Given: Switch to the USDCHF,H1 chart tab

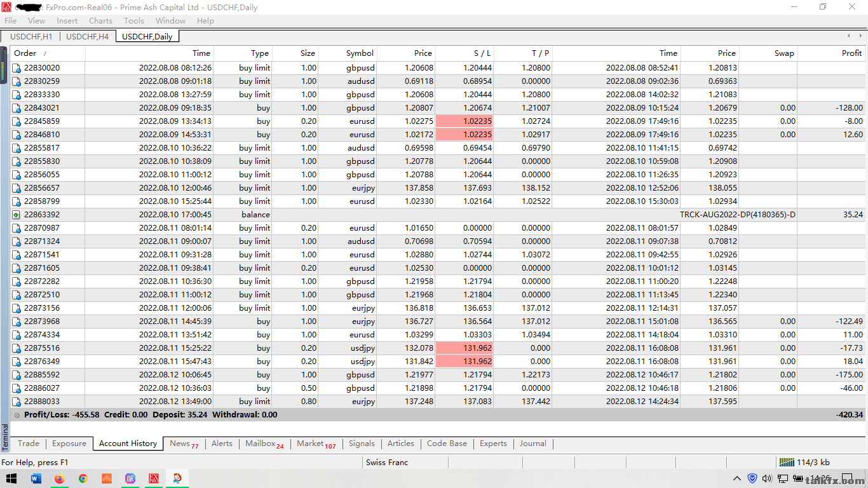Looking at the screenshot, I should point(31,36).
